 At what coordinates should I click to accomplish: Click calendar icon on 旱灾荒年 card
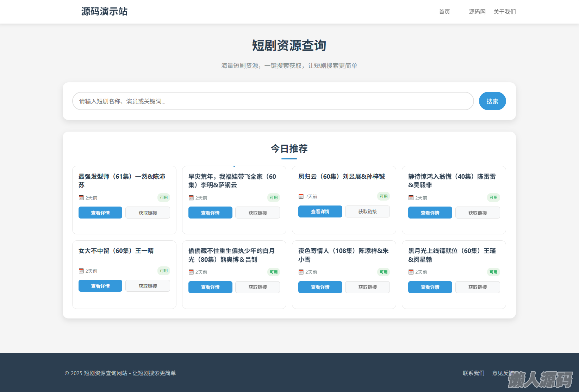191,198
